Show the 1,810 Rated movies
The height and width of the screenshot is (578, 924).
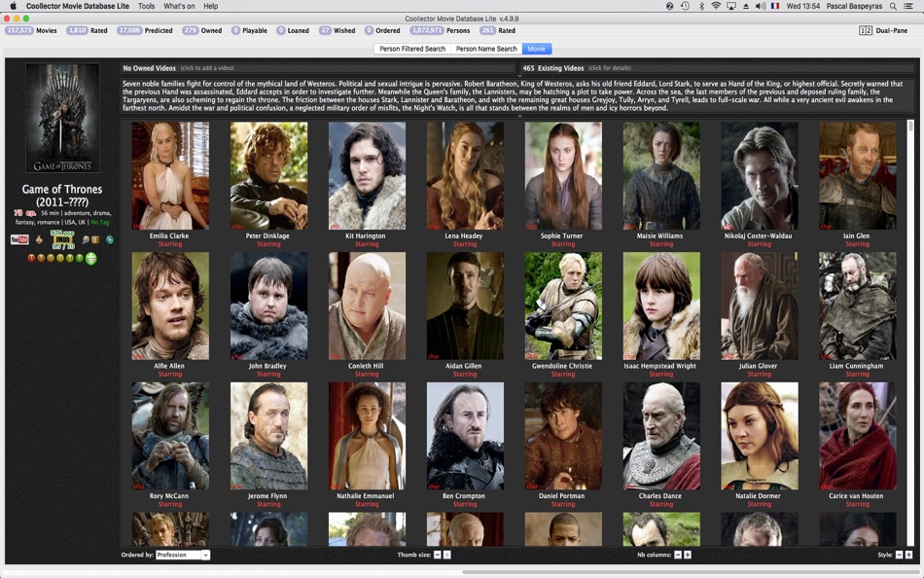pyautogui.click(x=88, y=30)
